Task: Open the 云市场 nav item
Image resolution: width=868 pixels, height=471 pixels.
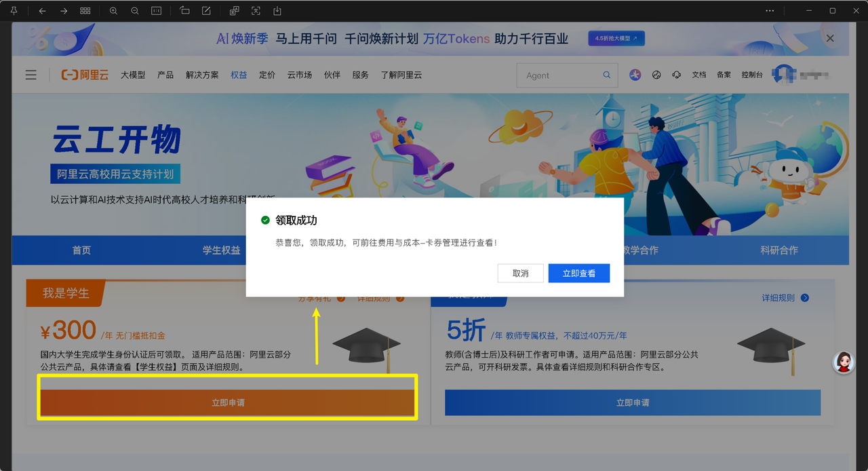Action: coord(300,75)
